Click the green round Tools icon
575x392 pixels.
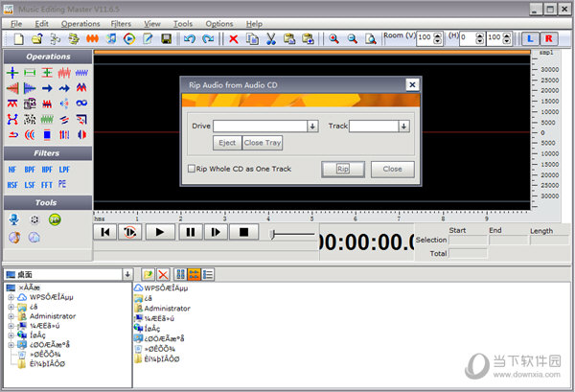click(55, 219)
